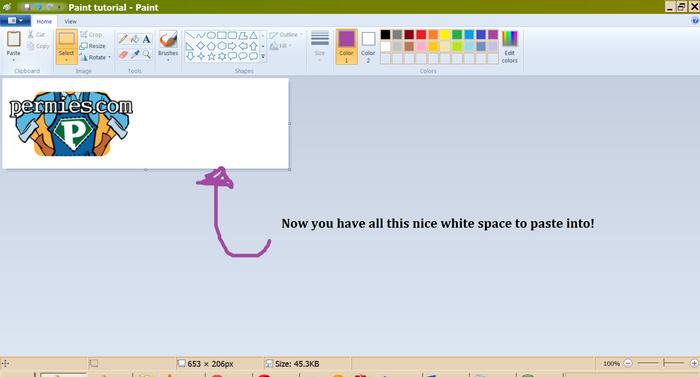The image size is (700, 377).
Task: Expand the Brushes dropdown arrow
Action: point(168,60)
